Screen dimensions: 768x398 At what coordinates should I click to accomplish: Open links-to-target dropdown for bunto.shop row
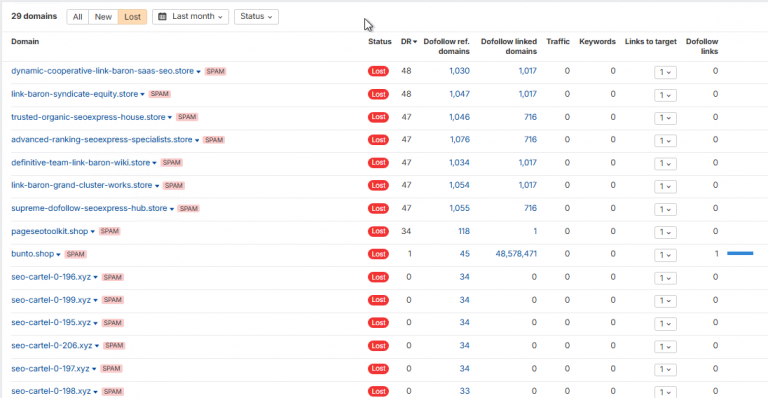[665, 255]
